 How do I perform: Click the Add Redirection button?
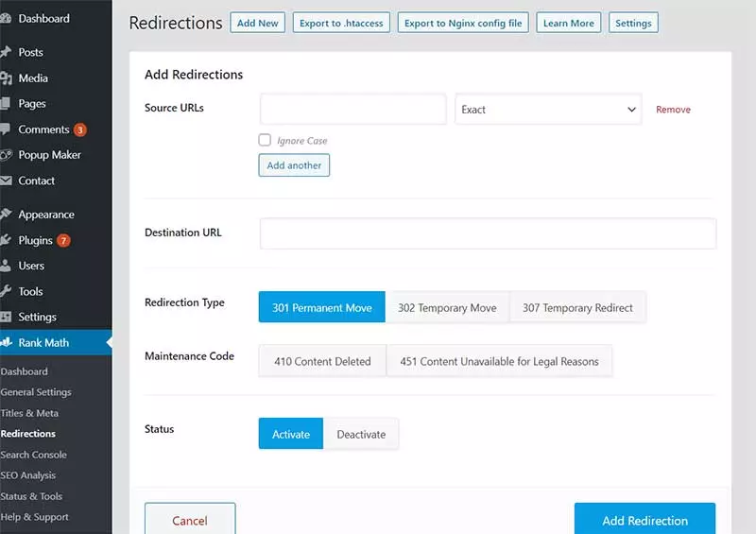(644, 521)
